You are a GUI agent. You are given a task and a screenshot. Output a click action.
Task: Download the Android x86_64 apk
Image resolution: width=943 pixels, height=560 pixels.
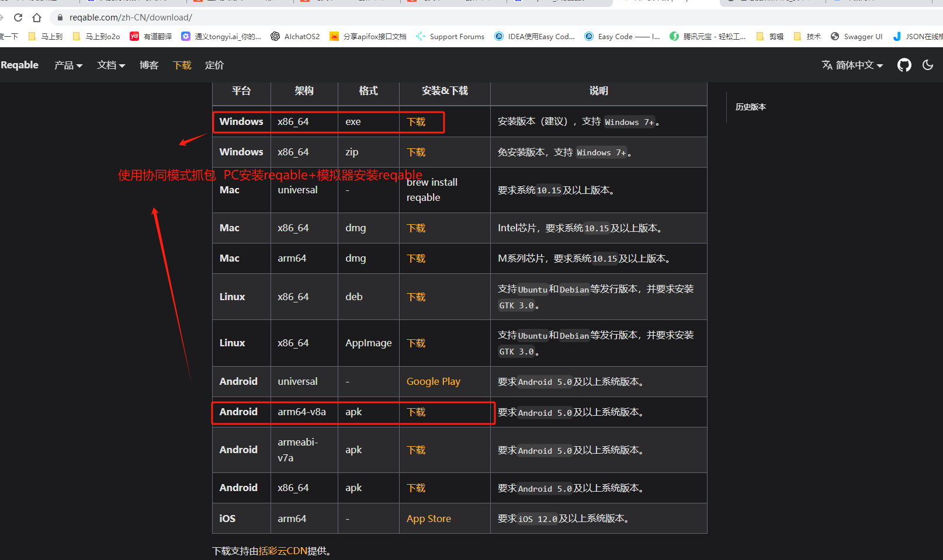(x=416, y=488)
